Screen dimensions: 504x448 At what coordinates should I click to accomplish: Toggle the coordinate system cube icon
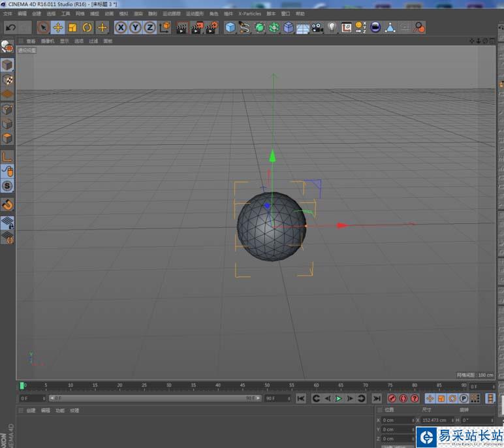165,27
